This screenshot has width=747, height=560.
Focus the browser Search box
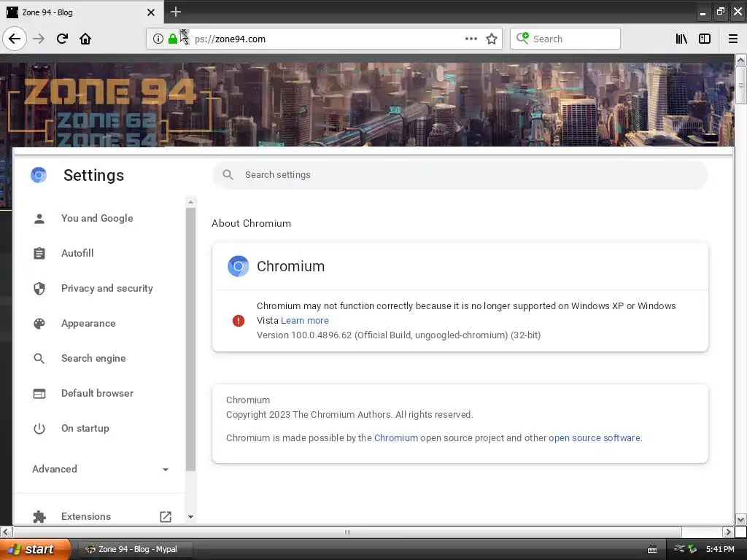[565, 39]
